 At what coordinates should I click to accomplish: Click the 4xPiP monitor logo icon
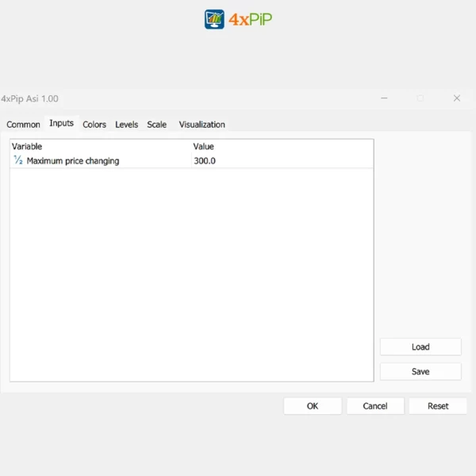click(214, 19)
